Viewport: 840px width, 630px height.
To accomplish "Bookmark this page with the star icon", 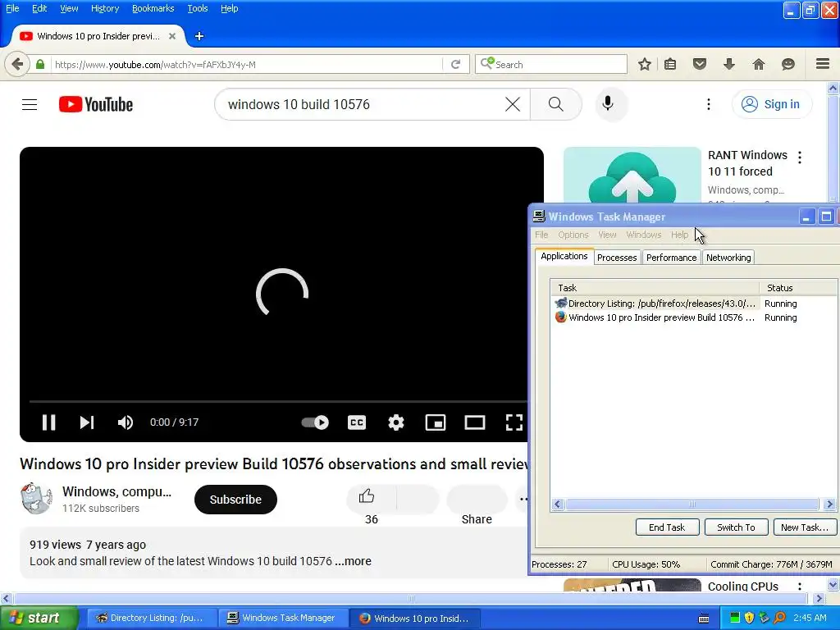I will [x=645, y=64].
